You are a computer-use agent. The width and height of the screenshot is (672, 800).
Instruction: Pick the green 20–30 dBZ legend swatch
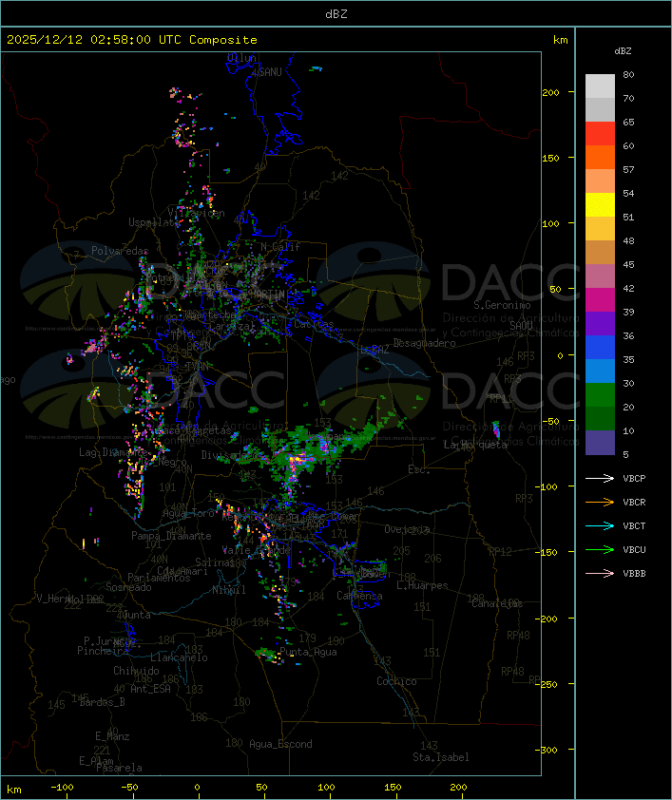pyautogui.click(x=600, y=394)
